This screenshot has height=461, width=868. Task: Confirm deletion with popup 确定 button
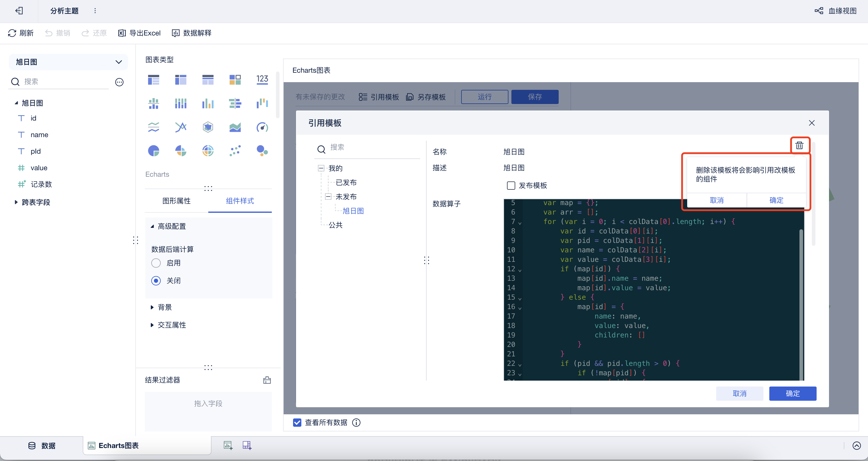pos(776,200)
